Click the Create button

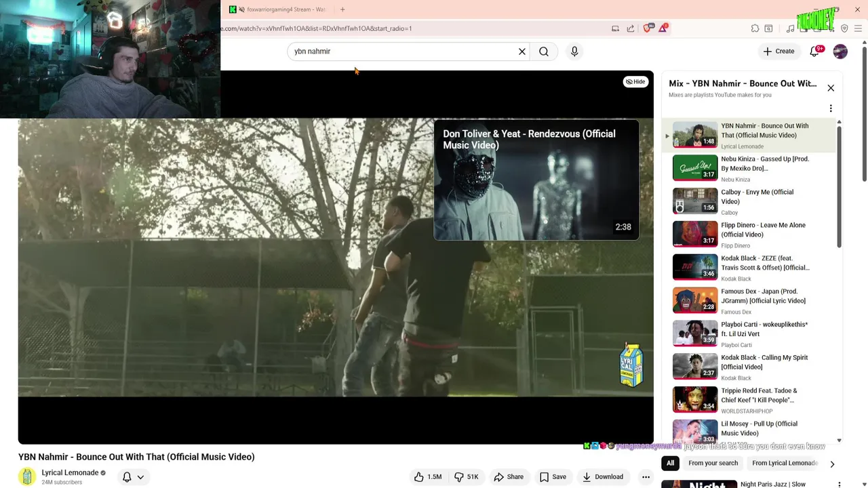[778, 52]
